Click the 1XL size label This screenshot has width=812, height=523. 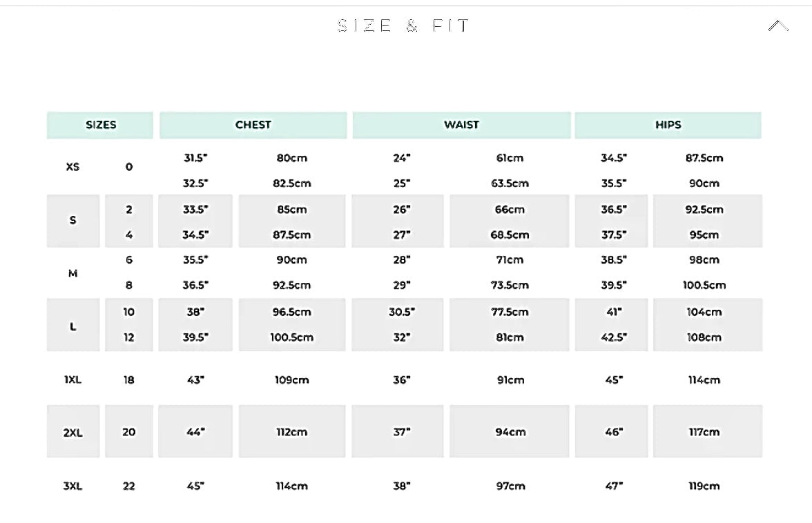click(x=72, y=379)
